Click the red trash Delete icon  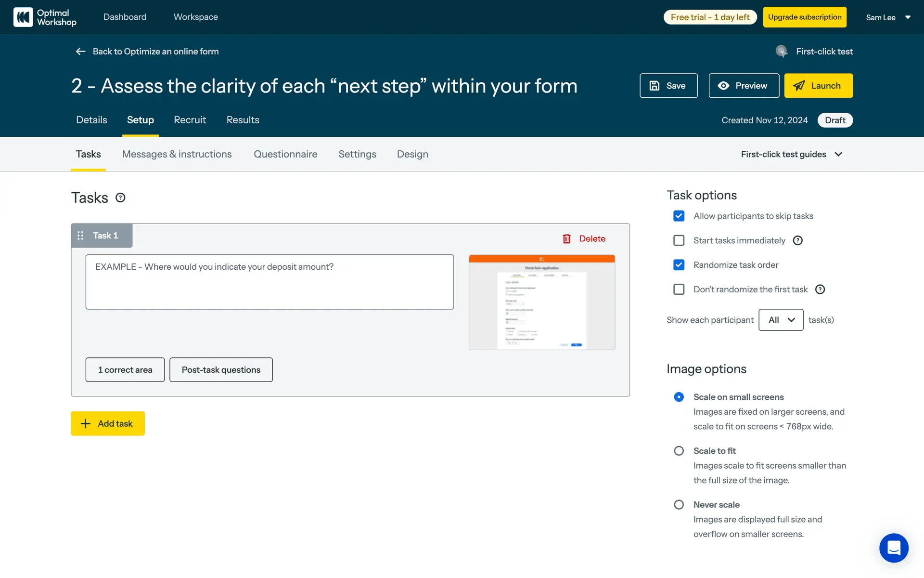click(x=566, y=239)
